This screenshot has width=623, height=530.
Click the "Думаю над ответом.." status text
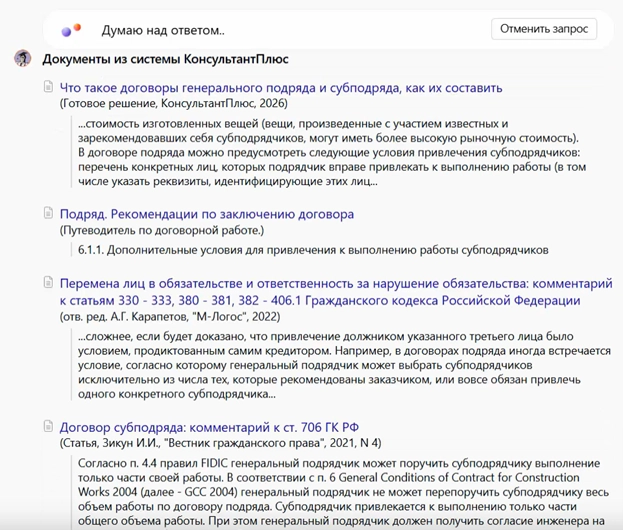163,30
